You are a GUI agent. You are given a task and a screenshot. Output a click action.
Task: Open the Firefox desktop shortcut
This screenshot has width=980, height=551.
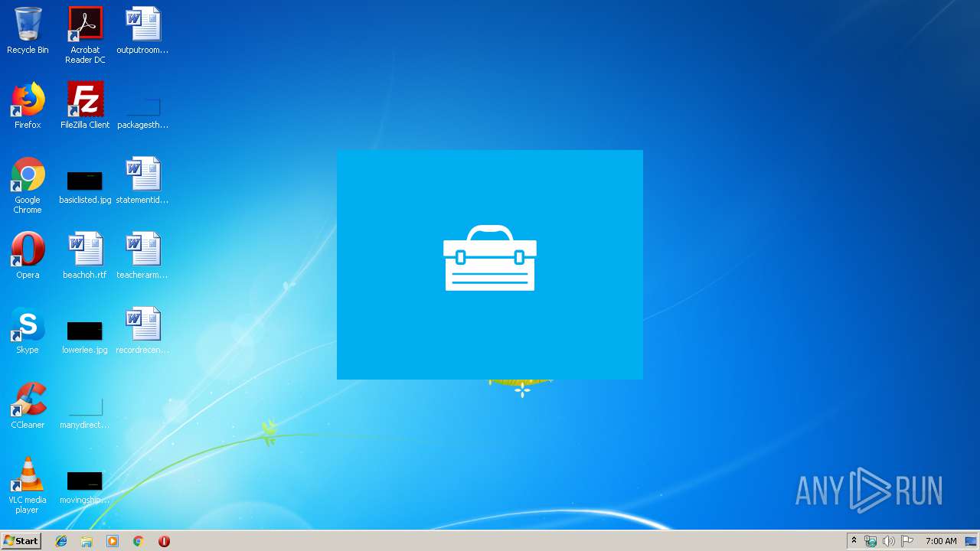coord(28,106)
